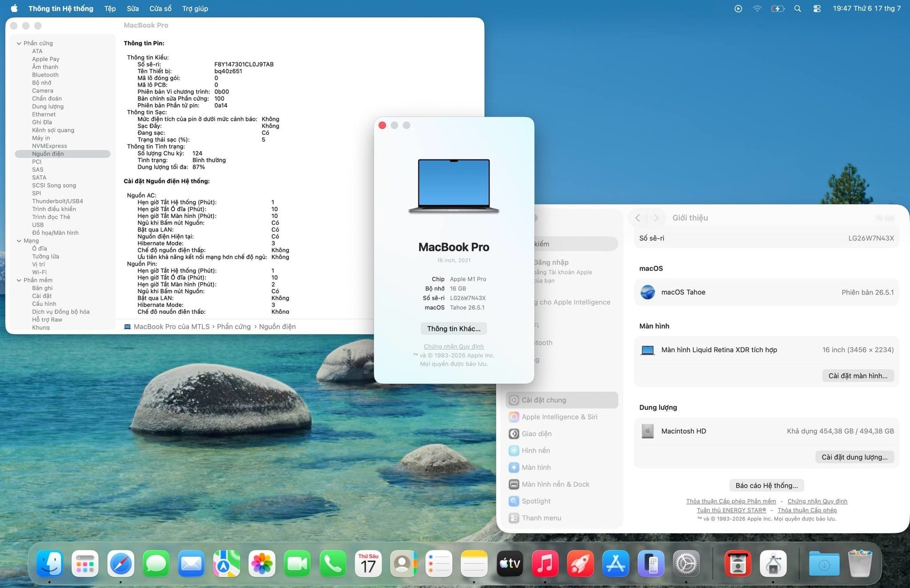Open the Apple menu

pos(14,8)
